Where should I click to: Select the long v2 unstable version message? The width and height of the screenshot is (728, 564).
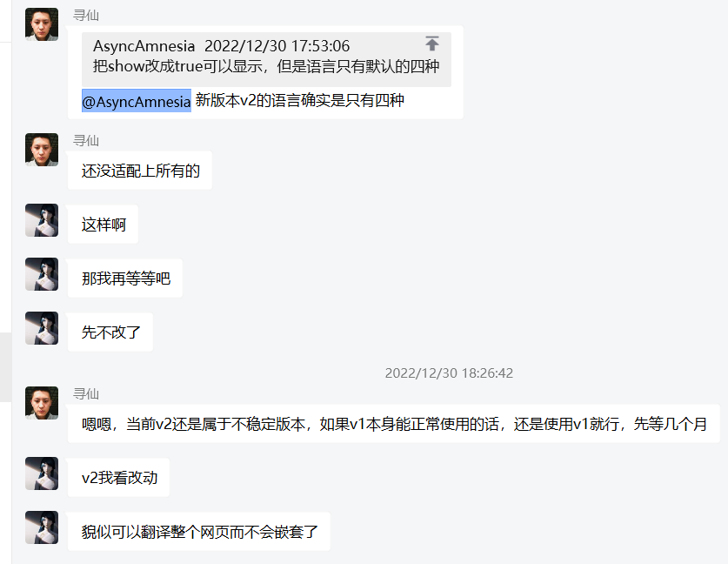[x=394, y=424]
